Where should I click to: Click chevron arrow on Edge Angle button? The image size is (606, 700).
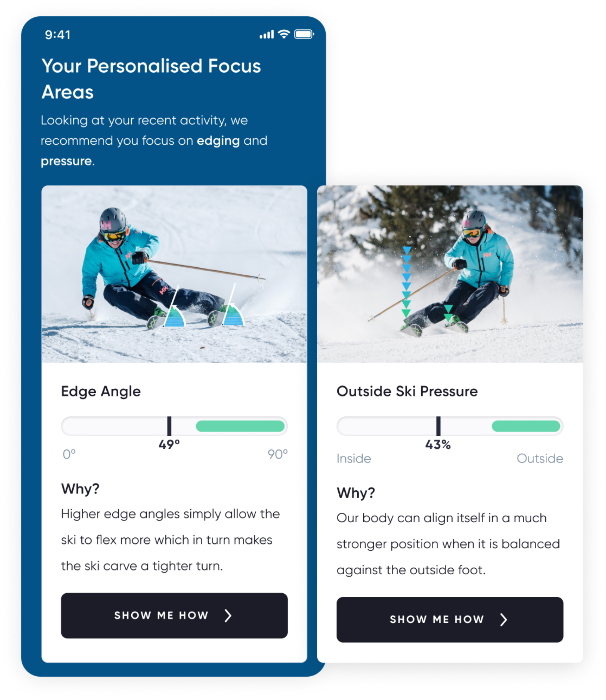coord(228,615)
